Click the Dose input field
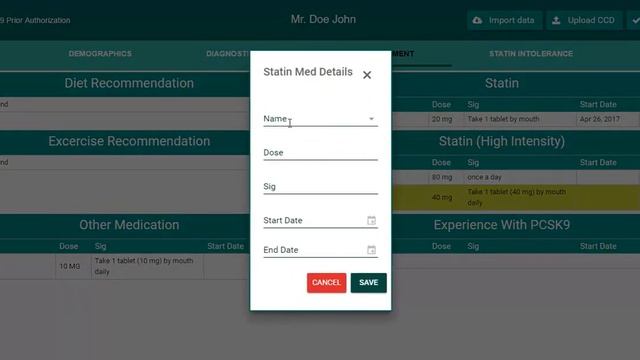640x360 pixels. click(320, 153)
